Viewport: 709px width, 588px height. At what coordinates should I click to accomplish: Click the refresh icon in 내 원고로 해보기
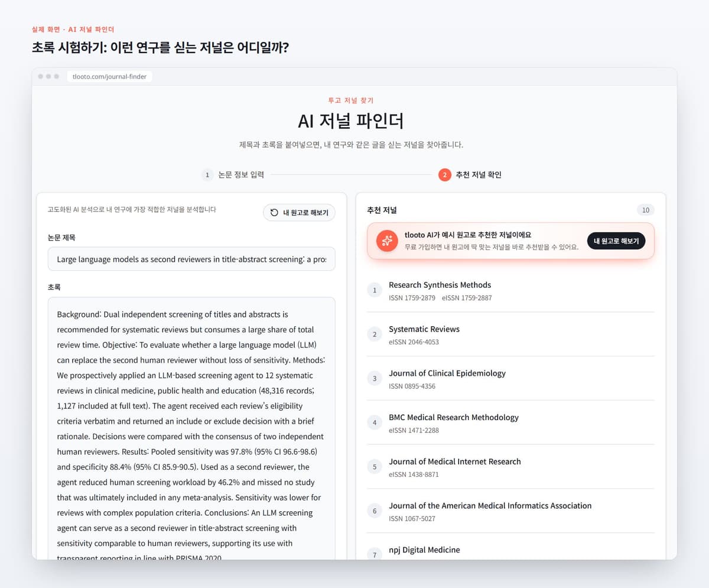point(274,213)
